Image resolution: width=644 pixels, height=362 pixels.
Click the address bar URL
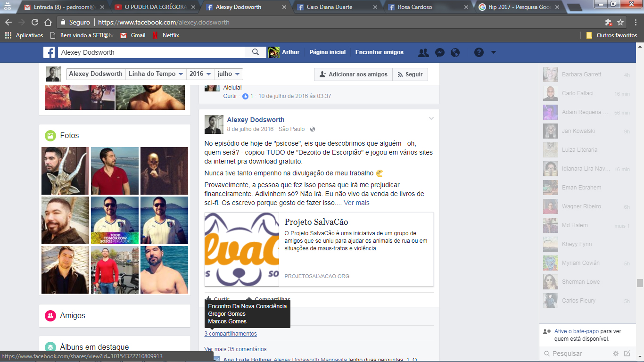coord(163,22)
